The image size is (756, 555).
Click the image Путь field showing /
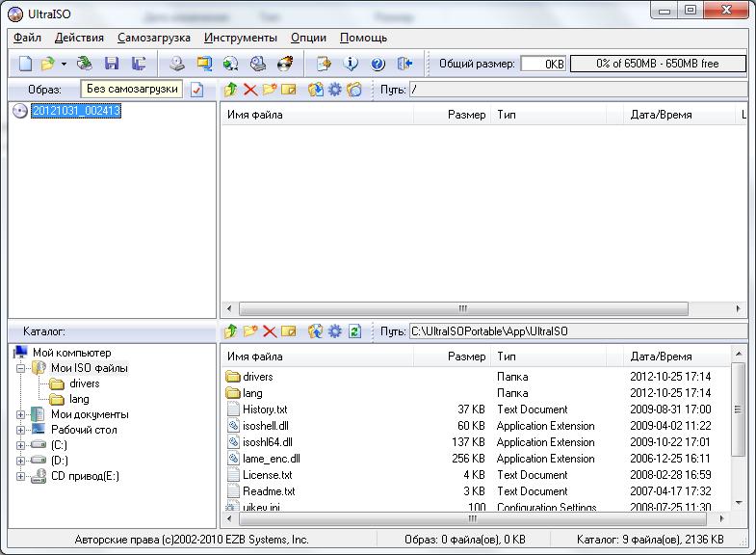(578, 90)
